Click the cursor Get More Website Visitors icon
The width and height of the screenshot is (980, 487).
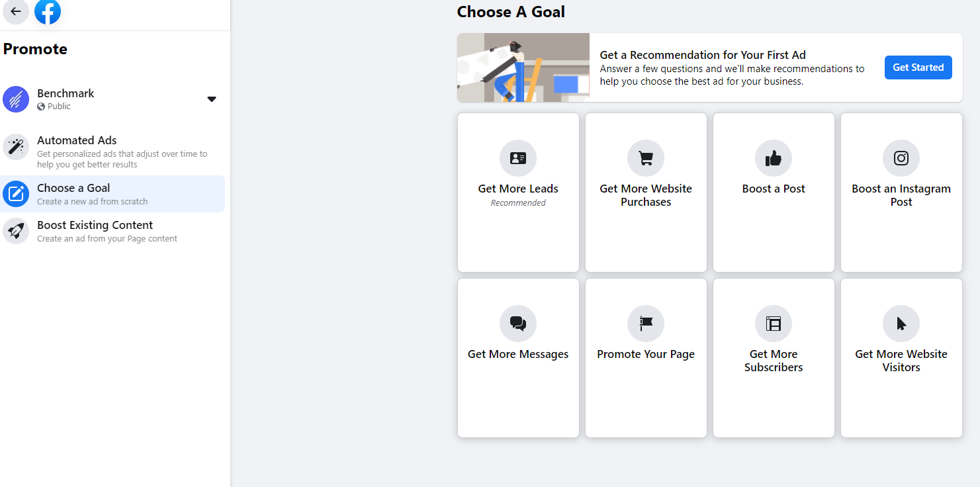pyautogui.click(x=901, y=324)
